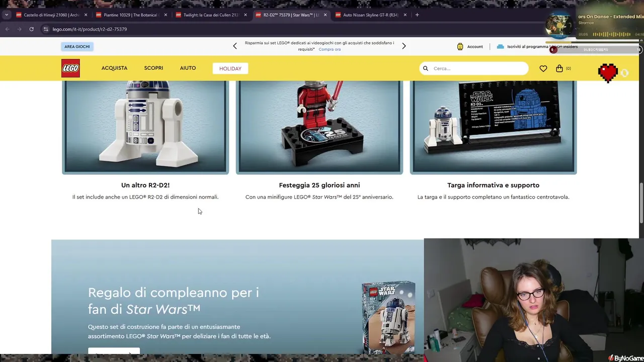Open the AIUTO menu
The width and height of the screenshot is (644, 362).
[188, 68]
